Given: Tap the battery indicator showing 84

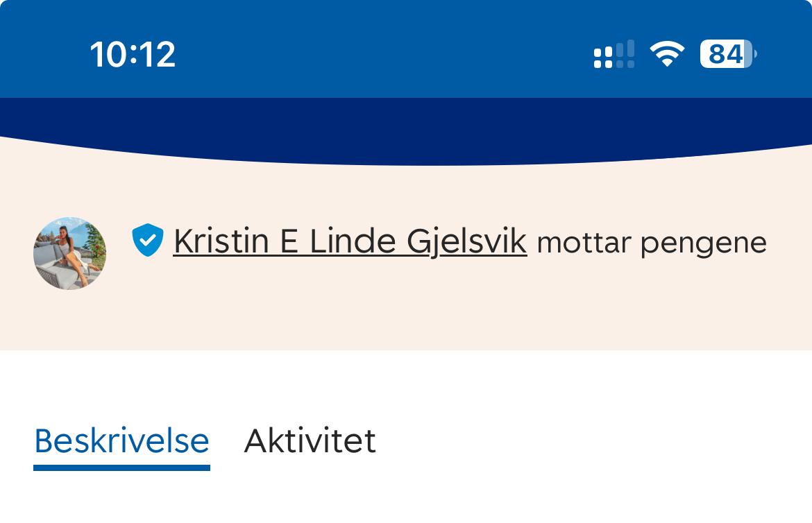Looking at the screenshot, I should 727,54.
